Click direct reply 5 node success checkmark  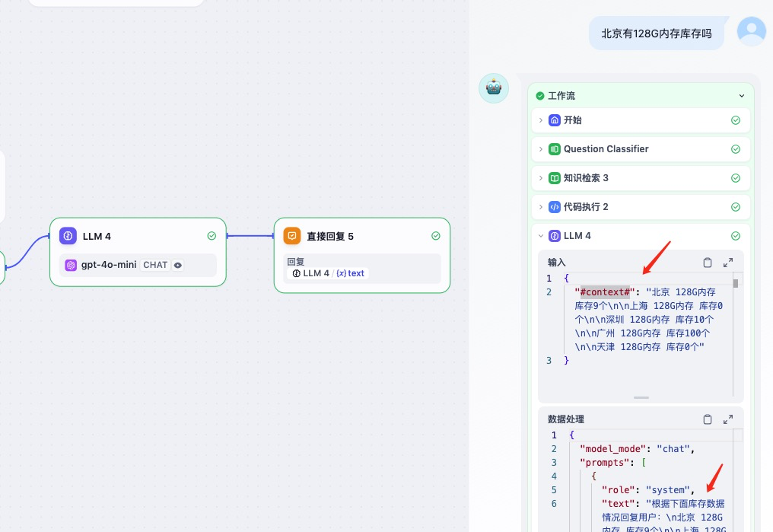pyautogui.click(x=436, y=236)
